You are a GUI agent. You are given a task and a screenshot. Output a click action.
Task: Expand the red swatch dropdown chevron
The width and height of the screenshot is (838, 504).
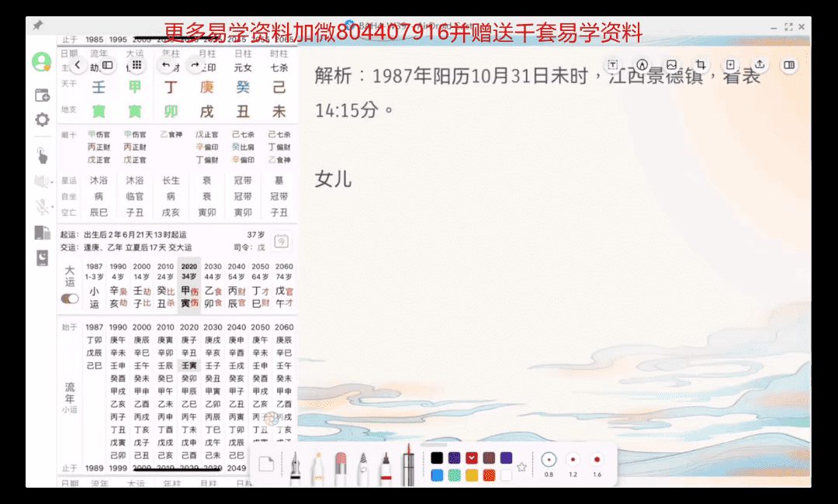tap(472, 457)
